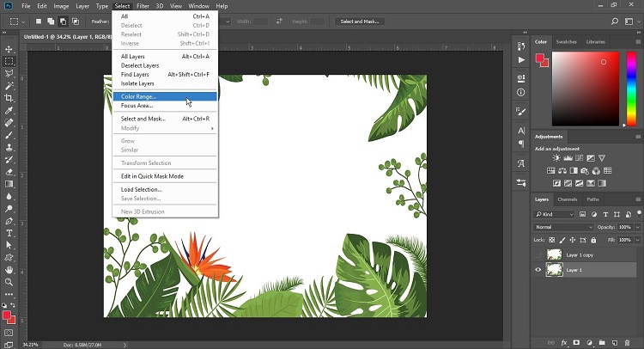Click the add layer style fx icon
Screen dimensions: 644x349
563,342
